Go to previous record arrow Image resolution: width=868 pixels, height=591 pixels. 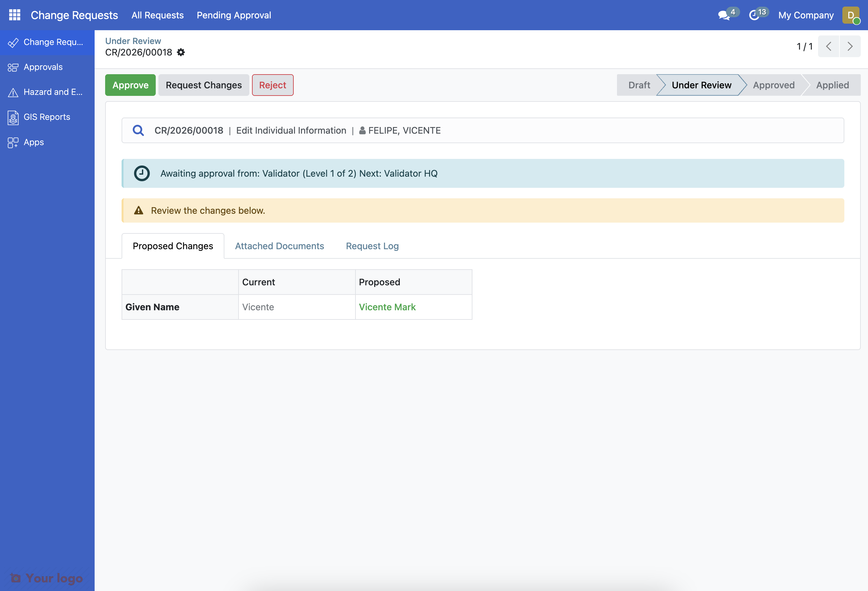(x=828, y=46)
